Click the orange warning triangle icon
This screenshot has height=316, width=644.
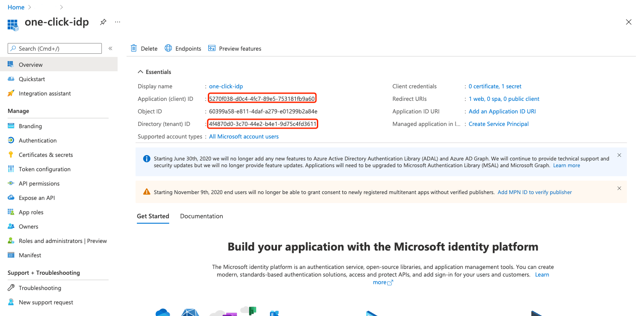tap(146, 192)
